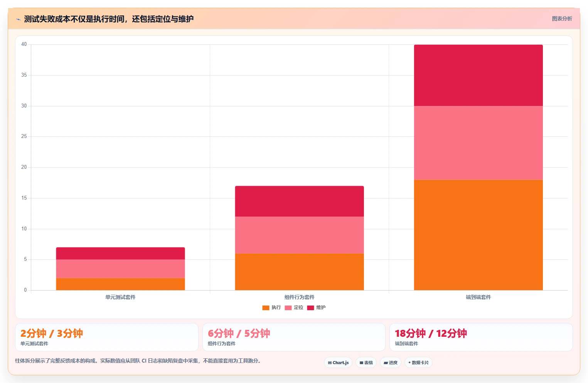Click the 18分钟 / 12分钟 stat value
This screenshot has width=588, height=383.
coord(431,333)
